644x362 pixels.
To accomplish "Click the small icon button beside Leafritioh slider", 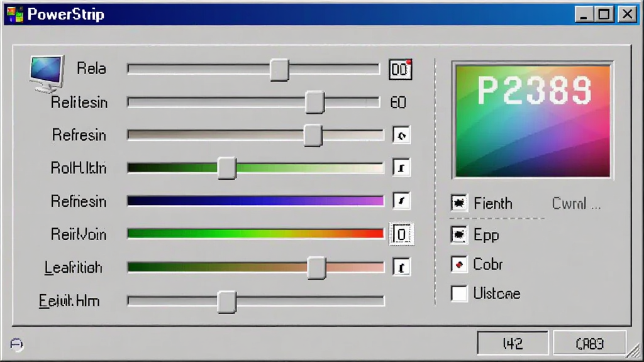I will click(x=401, y=268).
